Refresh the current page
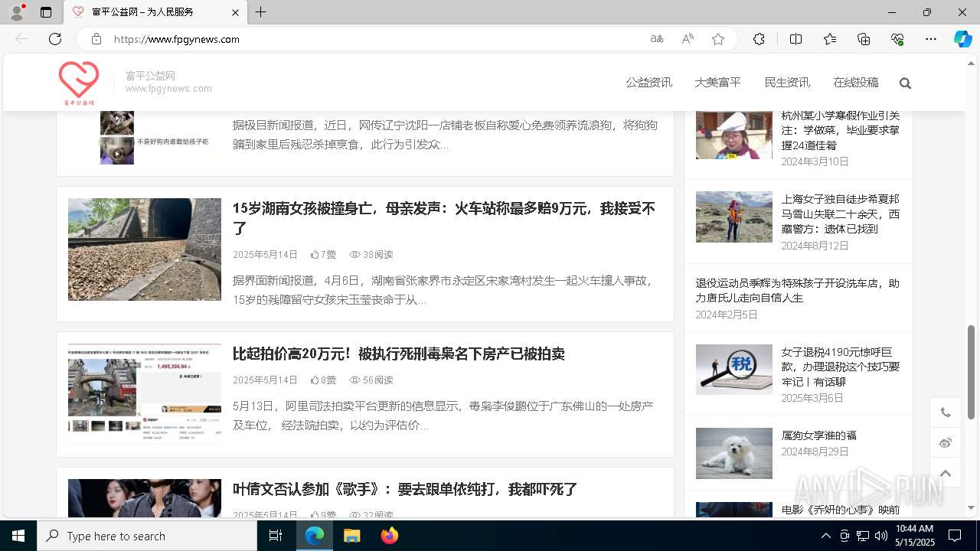The width and height of the screenshot is (980, 551). (55, 39)
